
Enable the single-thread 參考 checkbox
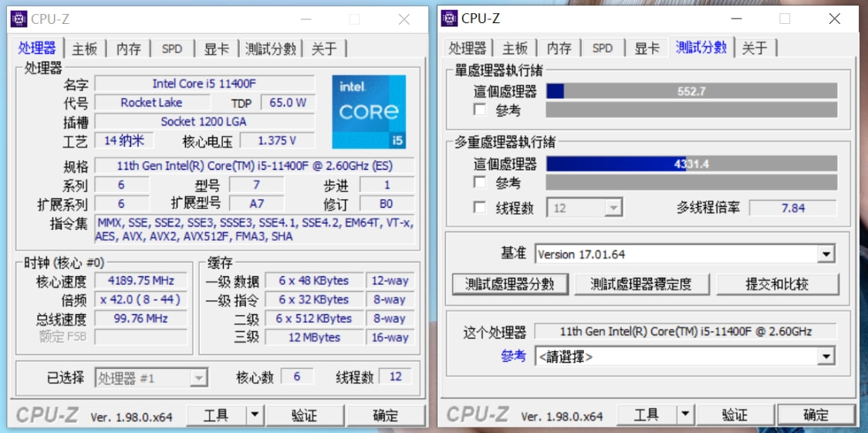(479, 110)
